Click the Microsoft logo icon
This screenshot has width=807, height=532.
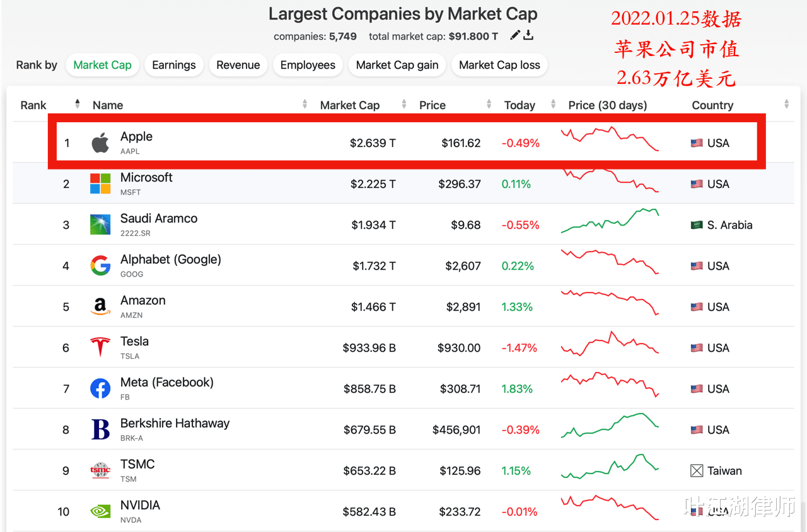100,184
